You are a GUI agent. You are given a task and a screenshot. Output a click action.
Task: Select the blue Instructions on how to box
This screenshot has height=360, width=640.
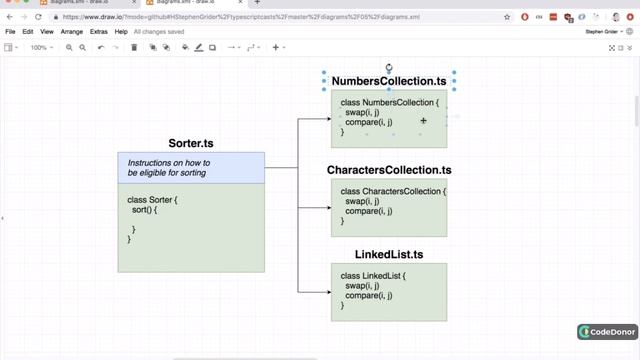coord(191,168)
